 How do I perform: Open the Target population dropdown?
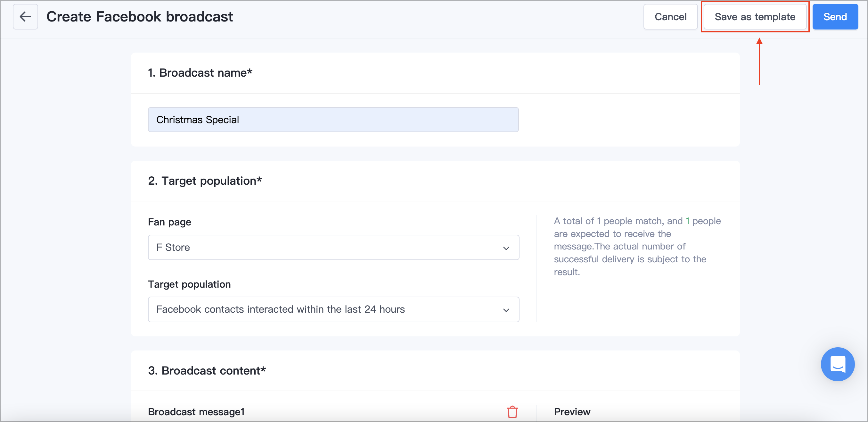coord(333,309)
